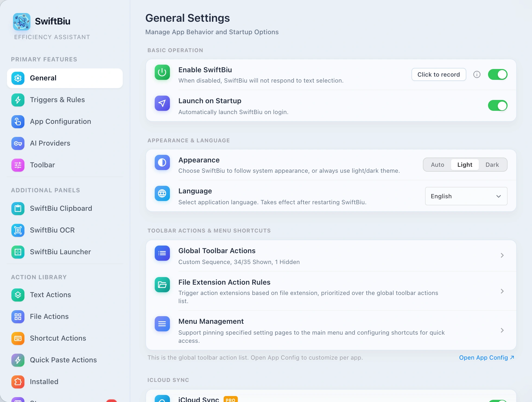Click the iCloud Sync icon at bottom
The image size is (532, 402).
162,399
